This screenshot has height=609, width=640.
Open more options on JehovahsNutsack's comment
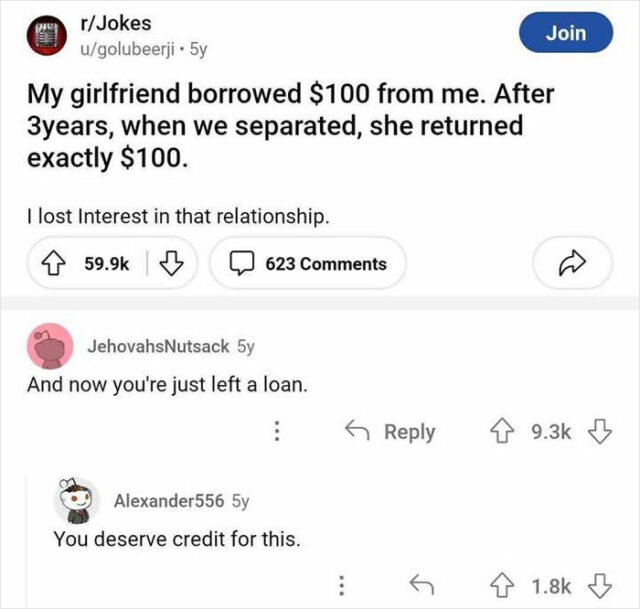coord(279,431)
